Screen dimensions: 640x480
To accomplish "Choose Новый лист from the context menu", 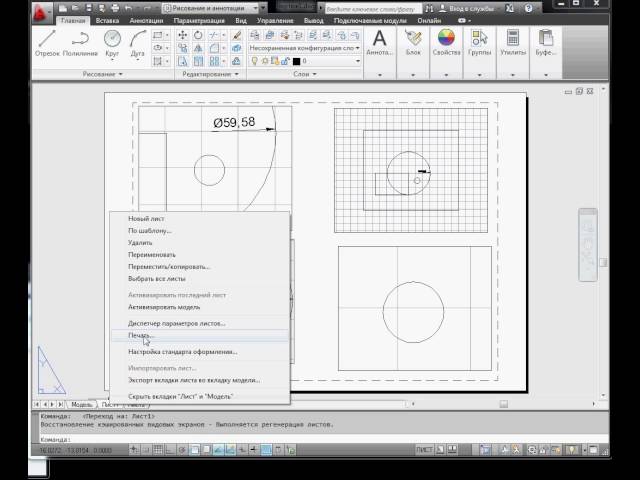I will (x=146, y=218).
